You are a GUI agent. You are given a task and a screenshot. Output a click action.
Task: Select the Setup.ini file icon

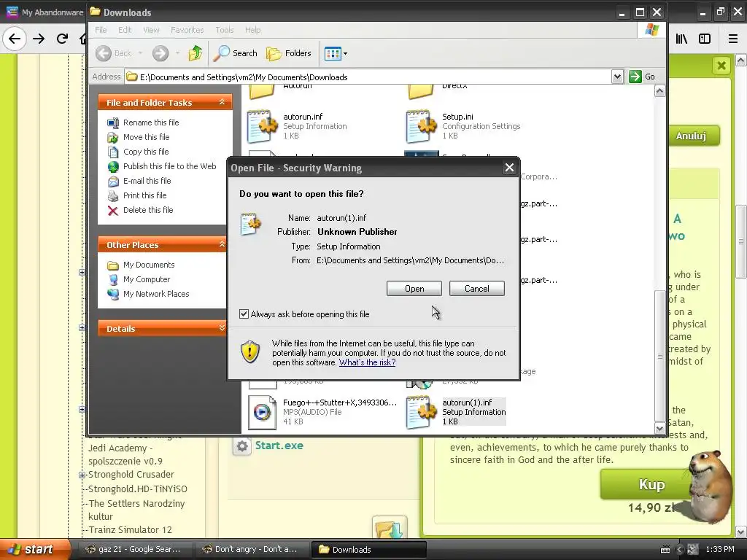(421, 126)
